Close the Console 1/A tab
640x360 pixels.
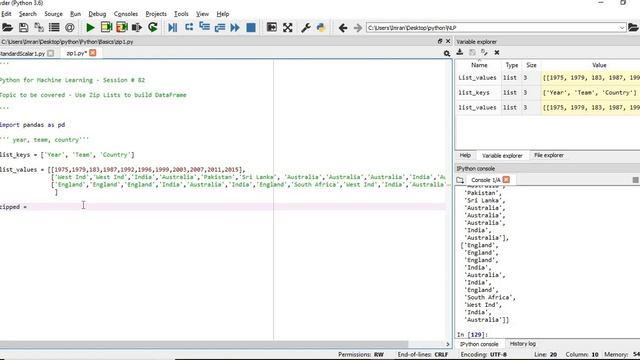pos(506,180)
